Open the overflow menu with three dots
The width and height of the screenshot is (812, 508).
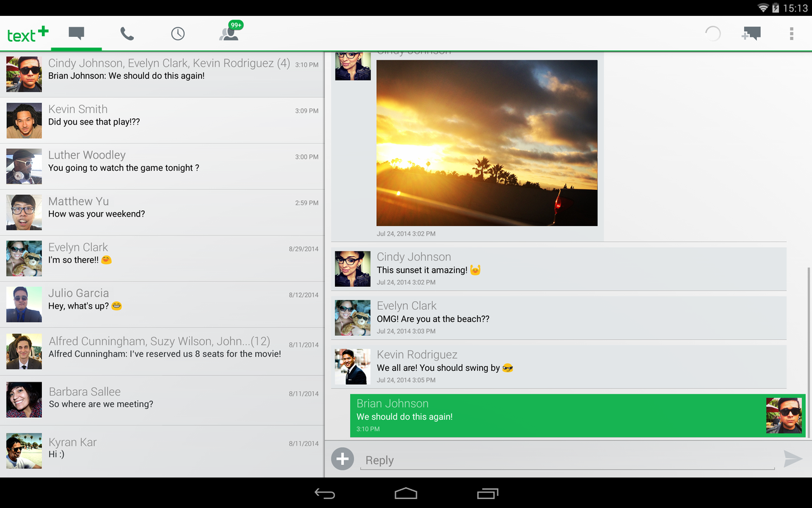[x=791, y=34]
